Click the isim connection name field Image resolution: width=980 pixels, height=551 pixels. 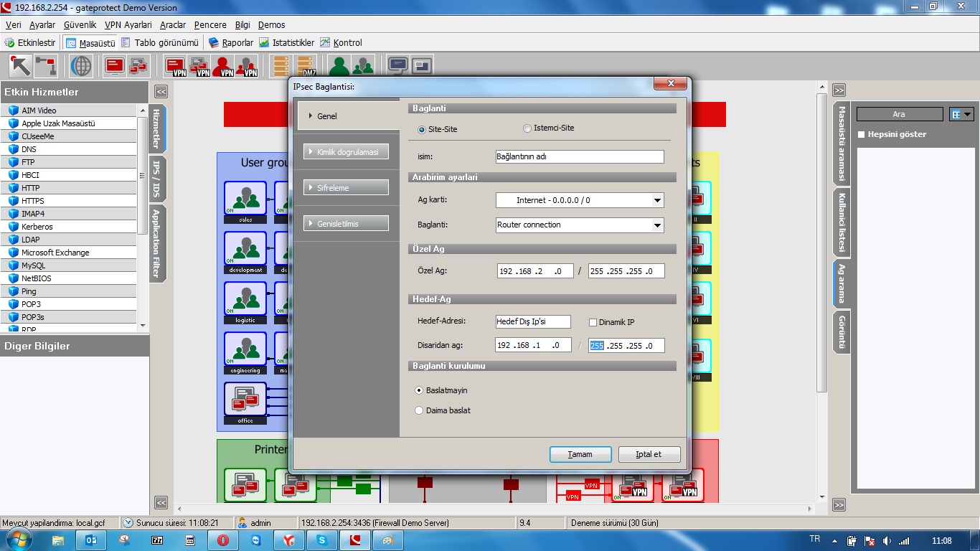click(580, 156)
